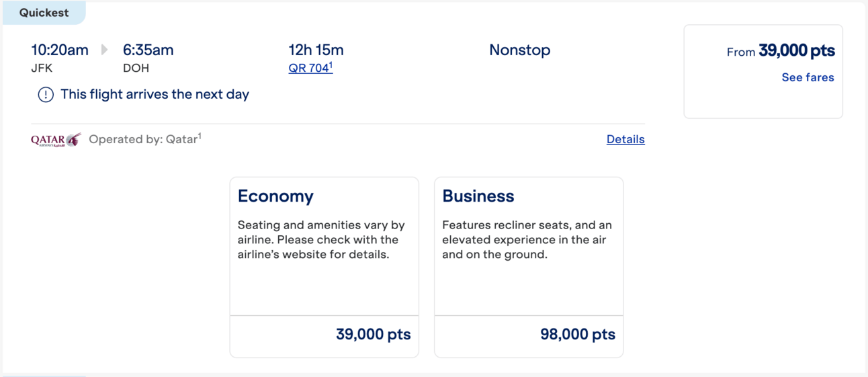Click the Quickest badge label
The height and width of the screenshot is (377, 868).
point(44,13)
